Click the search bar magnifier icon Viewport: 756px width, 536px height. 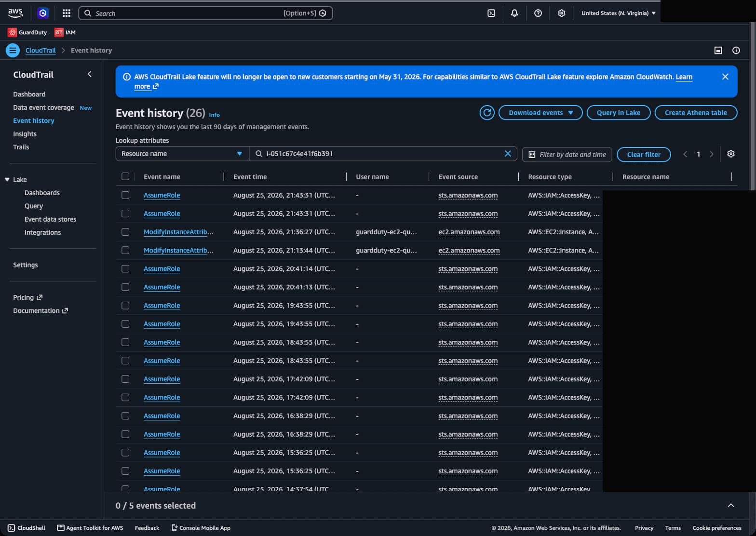tap(88, 13)
